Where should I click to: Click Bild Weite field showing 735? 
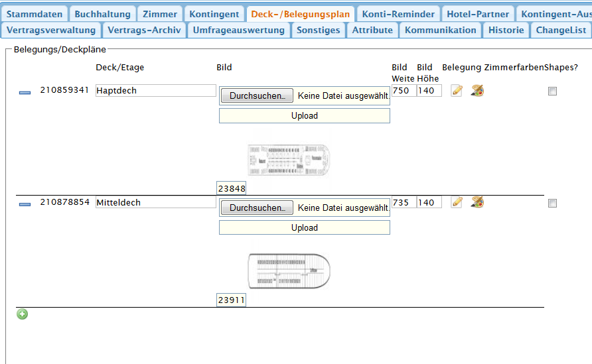click(403, 202)
